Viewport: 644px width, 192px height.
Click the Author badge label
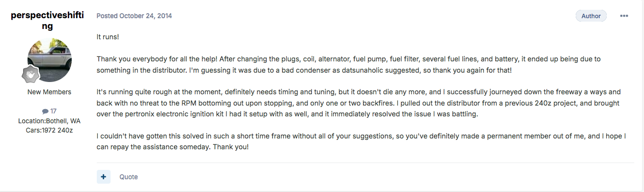coord(591,16)
